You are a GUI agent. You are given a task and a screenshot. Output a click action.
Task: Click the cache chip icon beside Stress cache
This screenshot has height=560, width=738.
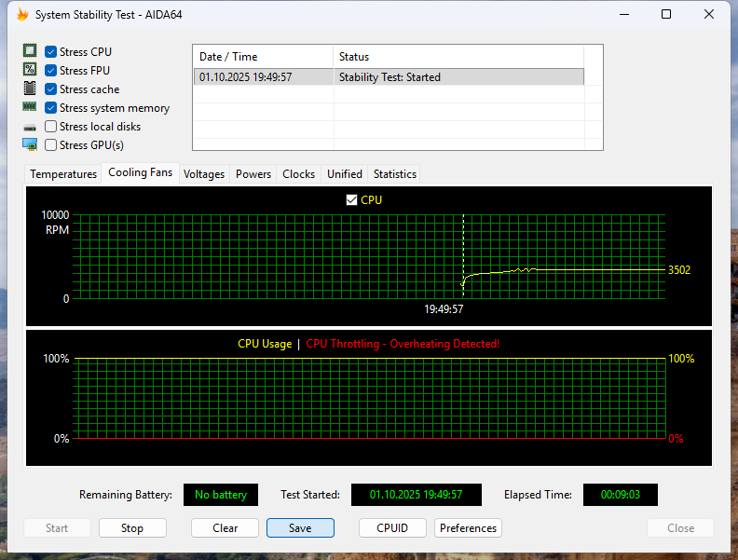click(30, 88)
